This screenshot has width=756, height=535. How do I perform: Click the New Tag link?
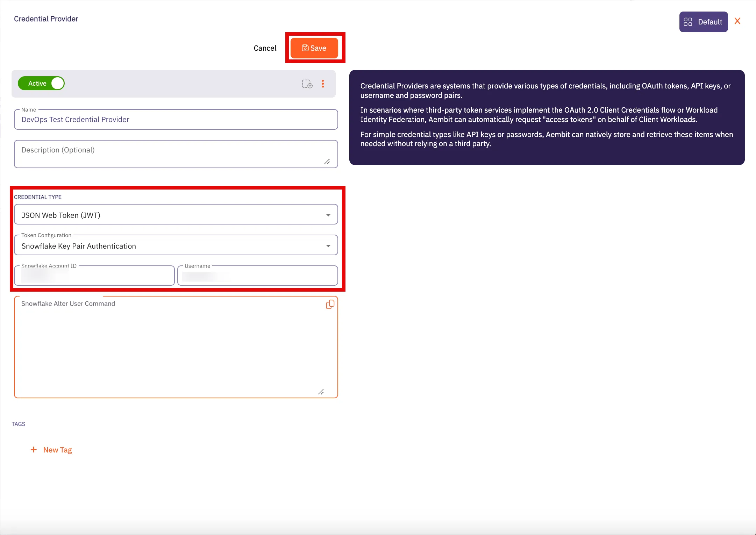click(x=57, y=450)
